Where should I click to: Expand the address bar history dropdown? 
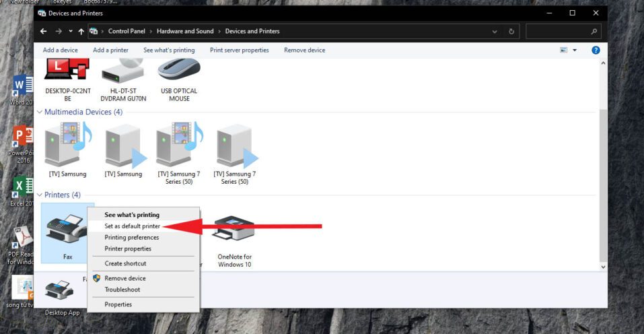(x=495, y=32)
